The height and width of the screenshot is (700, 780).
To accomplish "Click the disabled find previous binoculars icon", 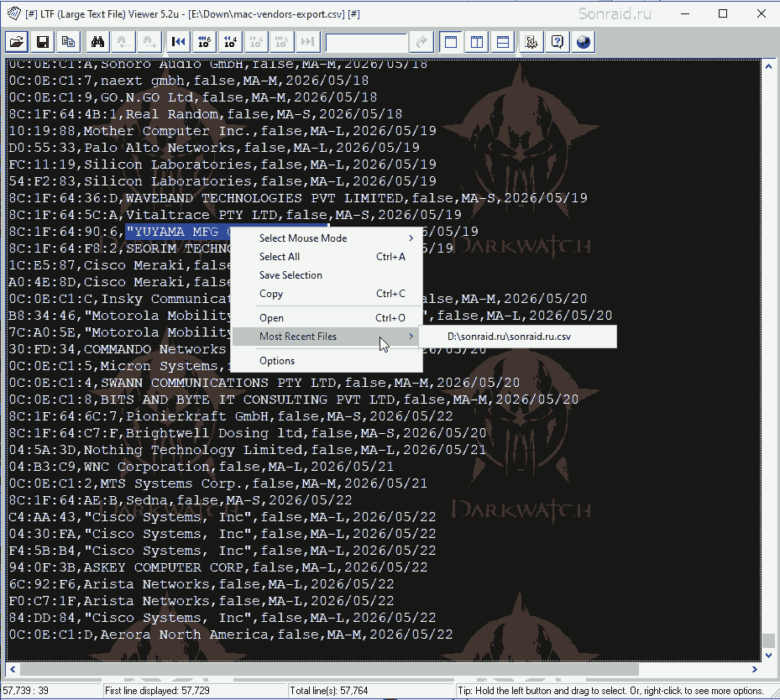I will [123, 42].
